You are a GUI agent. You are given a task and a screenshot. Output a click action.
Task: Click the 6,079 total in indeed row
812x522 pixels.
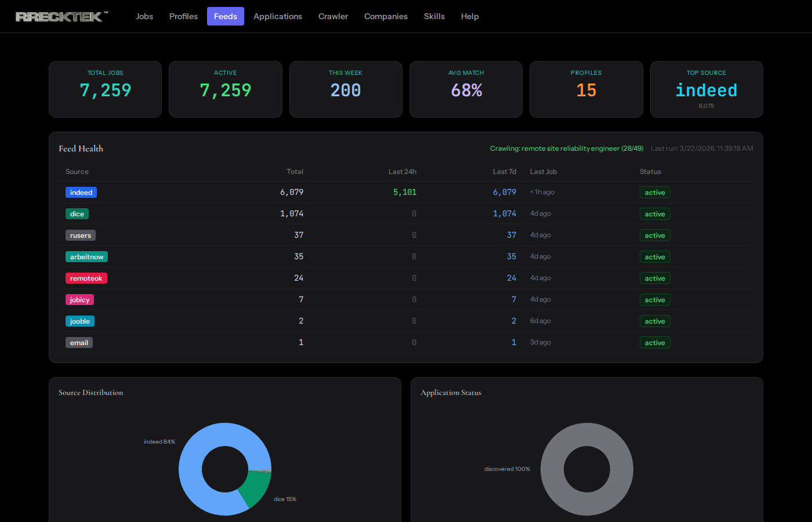point(292,192)
